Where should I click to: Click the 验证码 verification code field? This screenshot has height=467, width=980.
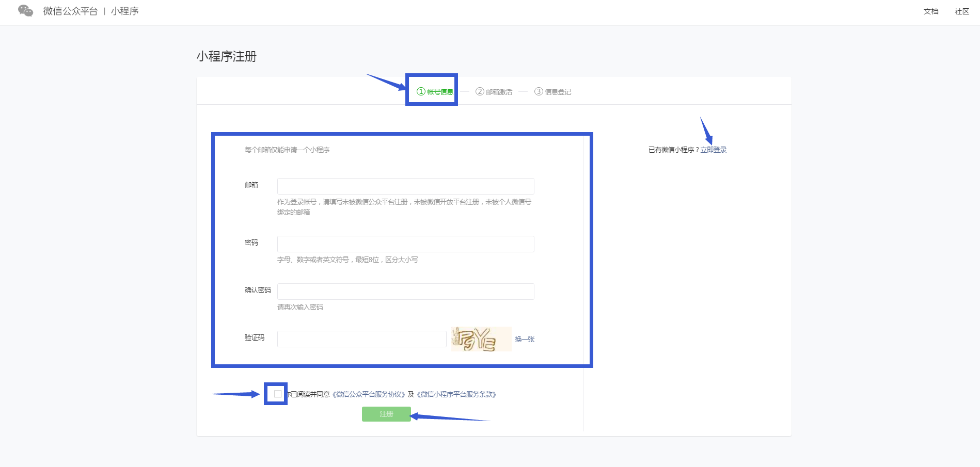[x=361, y=339]
